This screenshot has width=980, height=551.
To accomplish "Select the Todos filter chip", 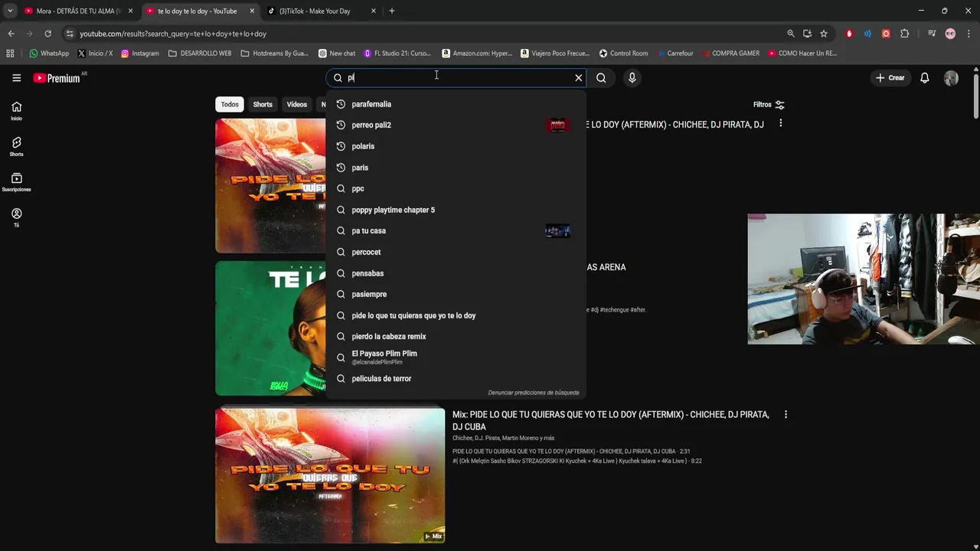I will [230, 105].
